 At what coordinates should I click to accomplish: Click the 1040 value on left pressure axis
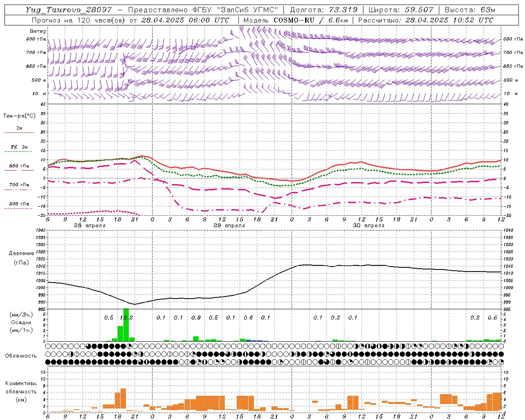(40, 231)
